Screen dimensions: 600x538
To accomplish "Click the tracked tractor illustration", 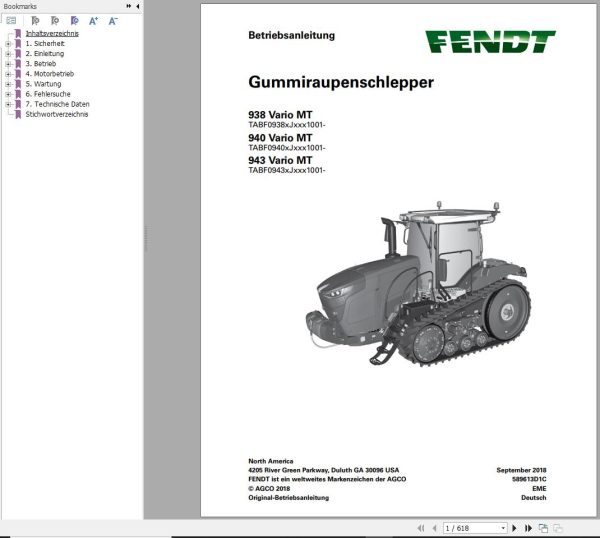I will pyautogui.click(x=418, y=283).
